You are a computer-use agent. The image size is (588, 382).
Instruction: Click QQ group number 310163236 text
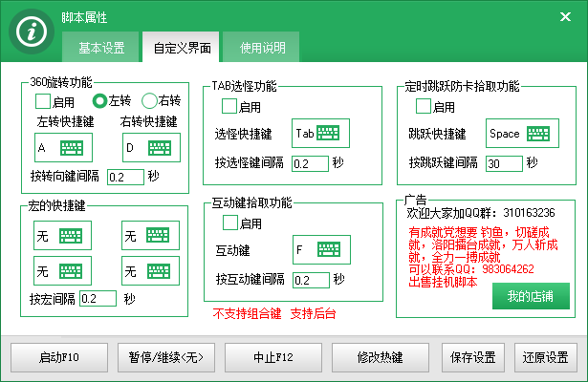pos(529,213)
